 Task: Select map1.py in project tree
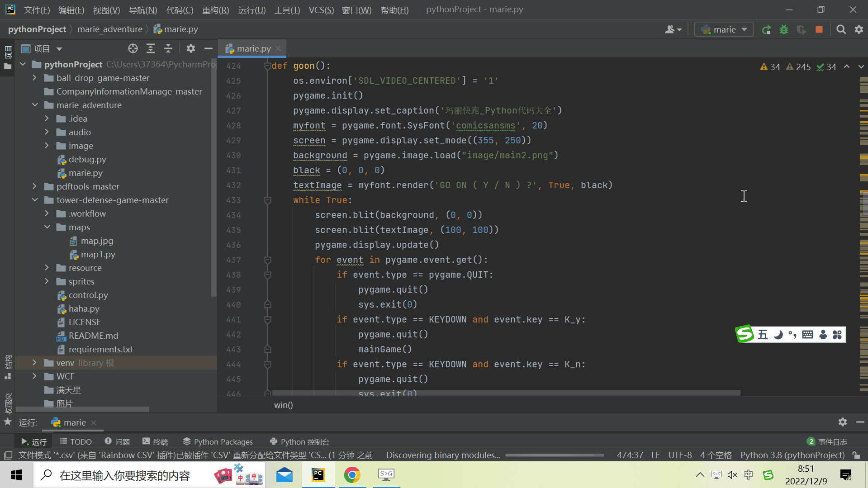98,255
